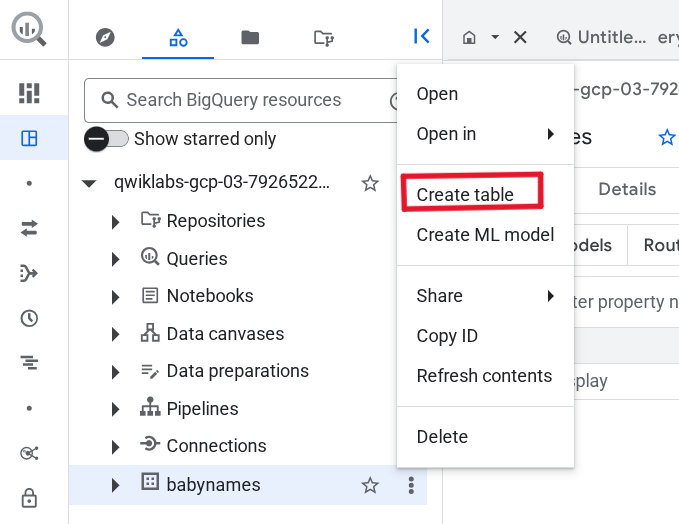Select Pipelines in the tree

(x=202, y=409)
